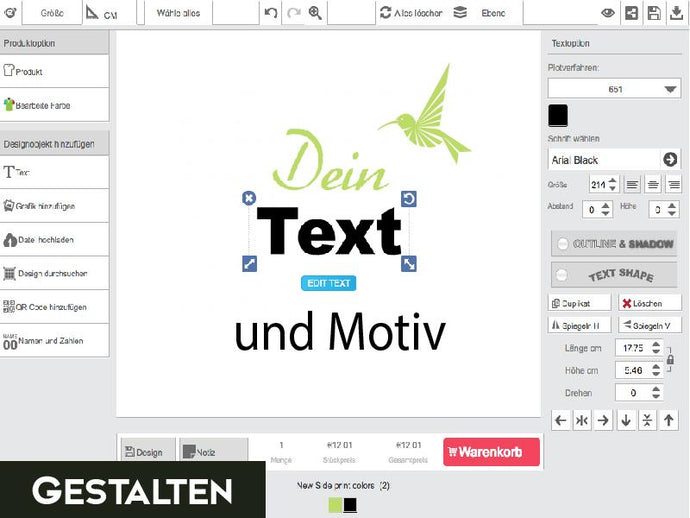Center-align the text
690x518 pixels.
pyautogui.click(x=653, y=185)
